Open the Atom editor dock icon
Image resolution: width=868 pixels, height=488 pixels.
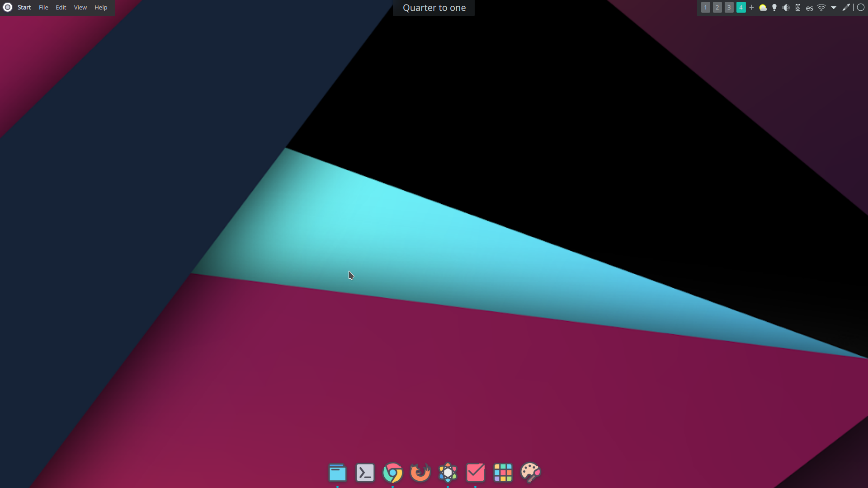click(448, 473)
